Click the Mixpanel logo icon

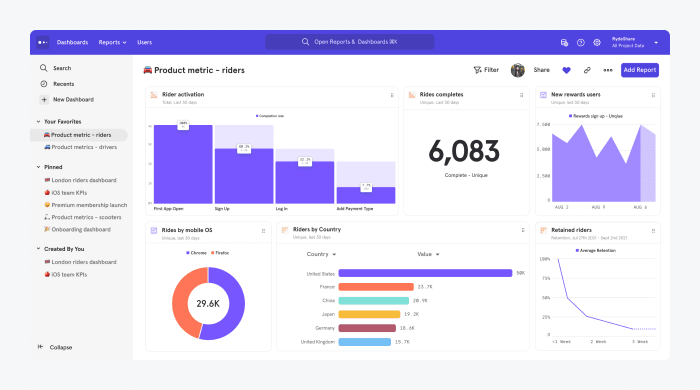[42, 42]
